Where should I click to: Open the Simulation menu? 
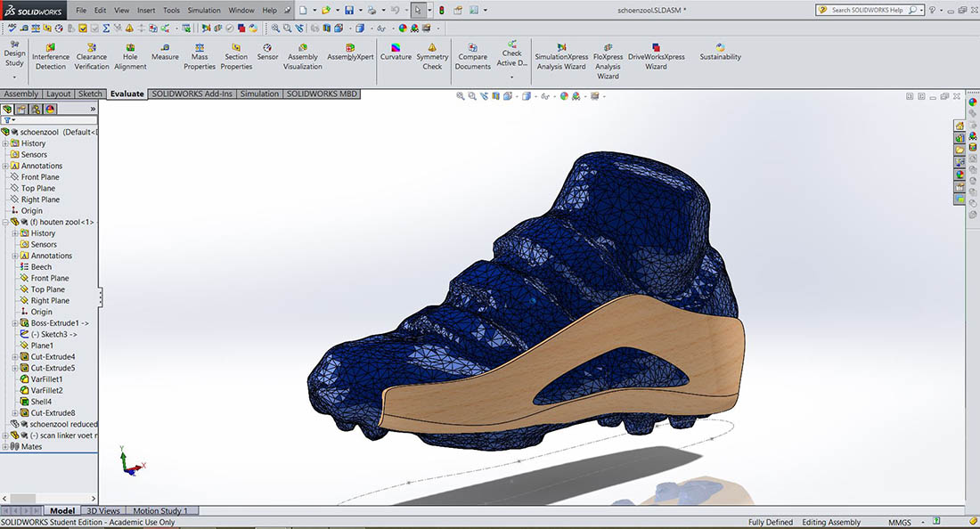coord(204,10)
